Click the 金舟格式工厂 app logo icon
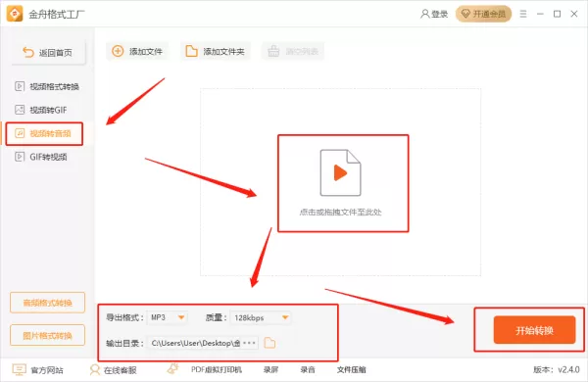The height and width of the screenshot is (382, 588). click(x=15, y=14)
